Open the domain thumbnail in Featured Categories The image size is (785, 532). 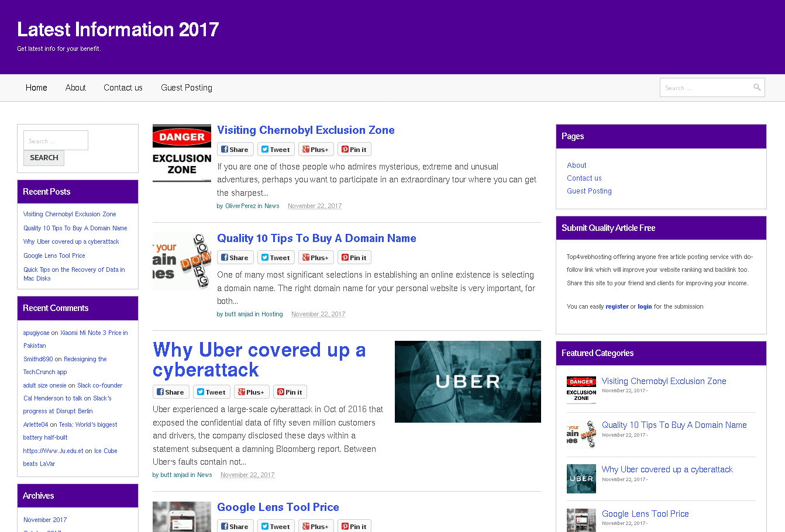pyautogui.click(x=581, y=434)
